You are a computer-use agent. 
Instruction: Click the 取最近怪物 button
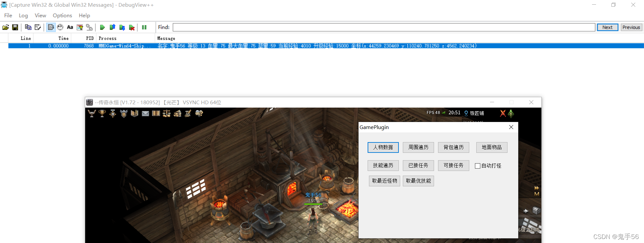click(x=384, y=181)
